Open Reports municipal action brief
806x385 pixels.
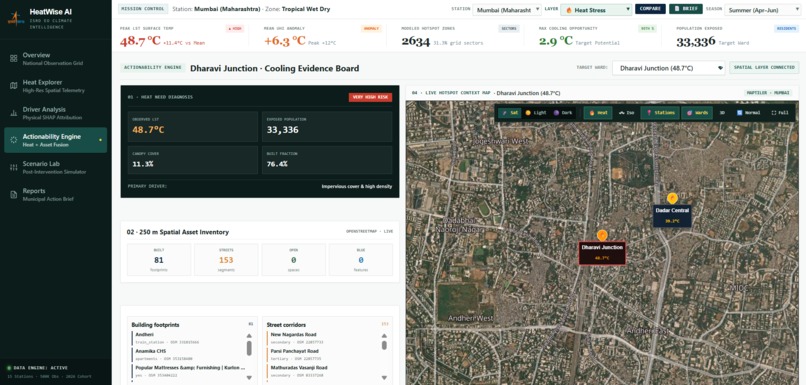point(56,194)
